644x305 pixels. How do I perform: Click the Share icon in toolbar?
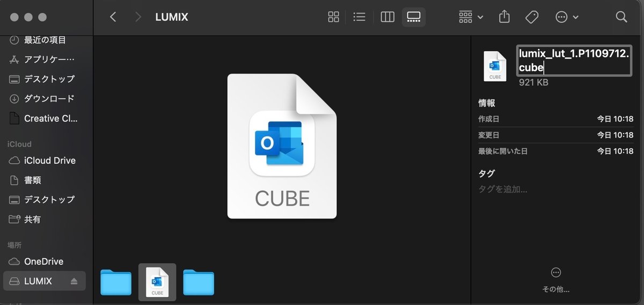[504, 17]
